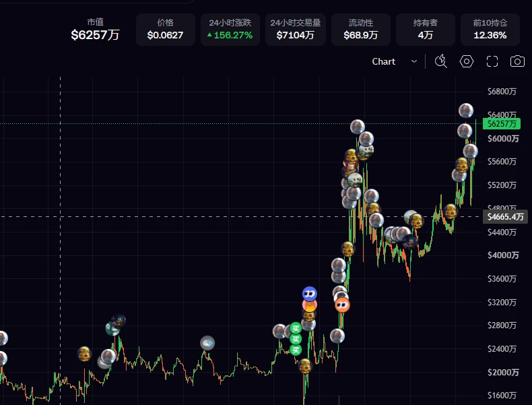Click the grey globe avatar marker
The image size is (532, 405).
pyautogui.click(x=207, y=343)
